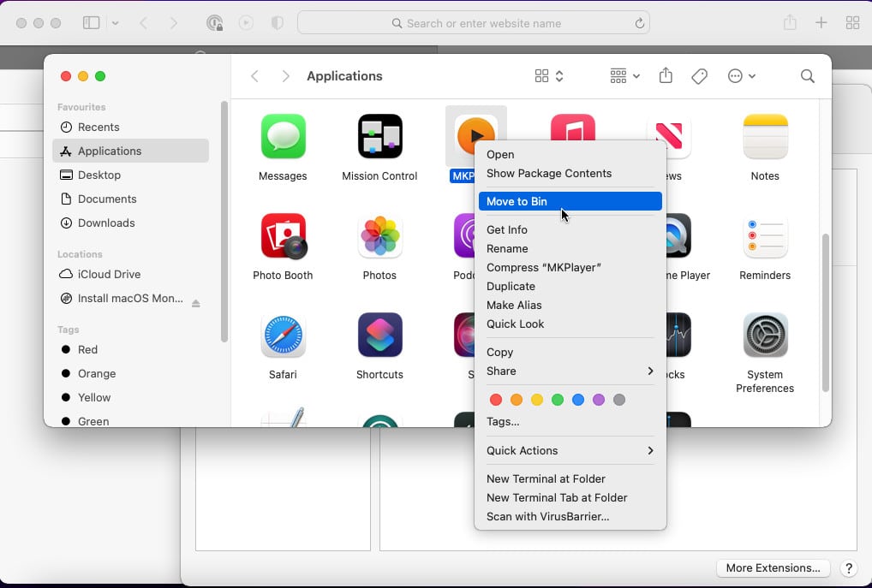Apply the red tag color
This screenshot has height=588, width=872.
tap(495, 400)
